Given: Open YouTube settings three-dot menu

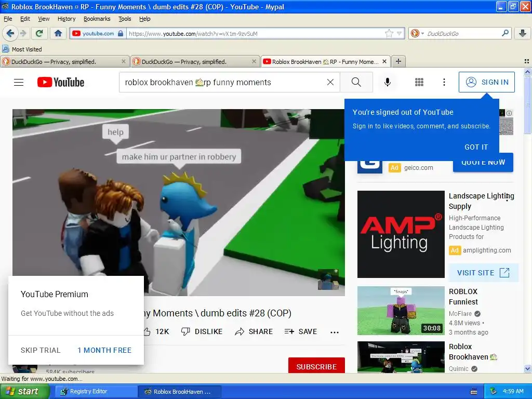Looking at the screenshot, I should point(444,82).
